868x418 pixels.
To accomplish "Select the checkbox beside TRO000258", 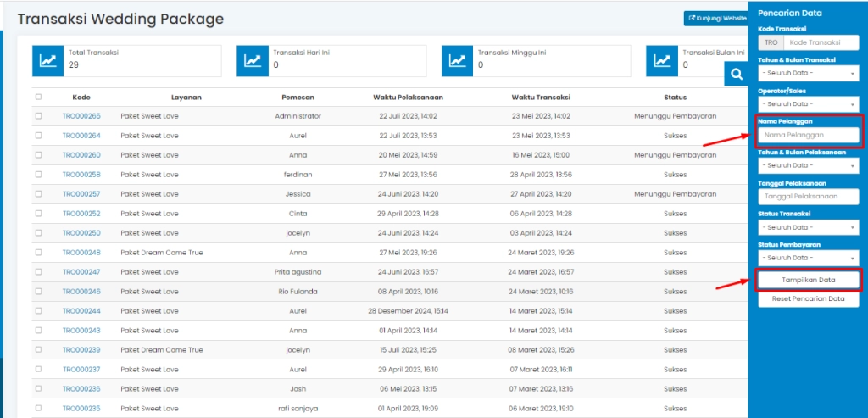I will pyautogui.click(x=38, y=175).
